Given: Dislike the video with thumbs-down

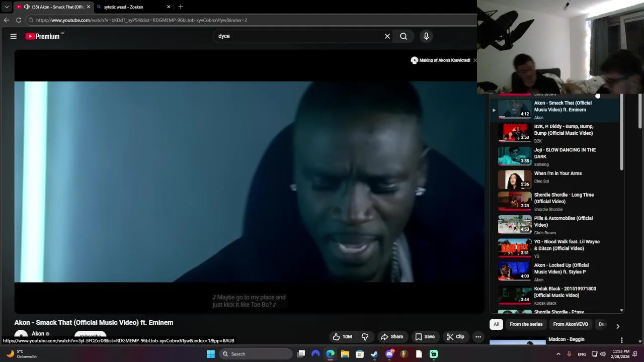Looking at the screenshot, I should [365, 337].
